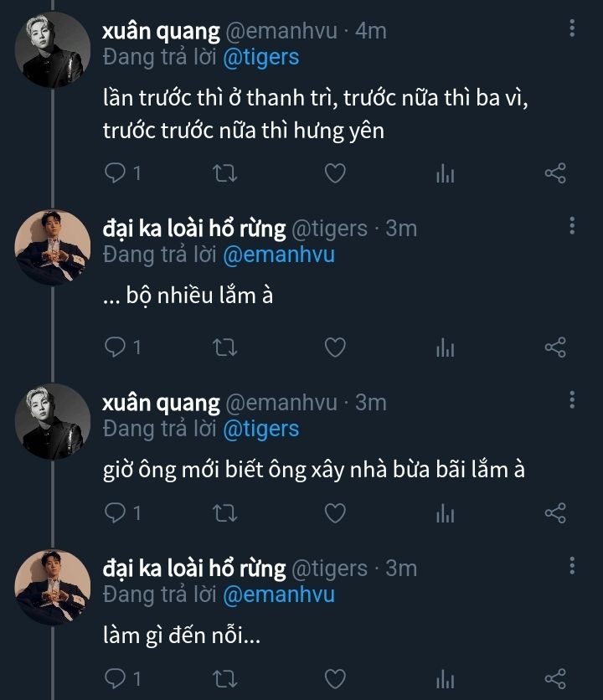This screenshot has width=603, height=700.
Task: View analytics of xây nhà bừa bãi tweet
Action: click(446, 513)
